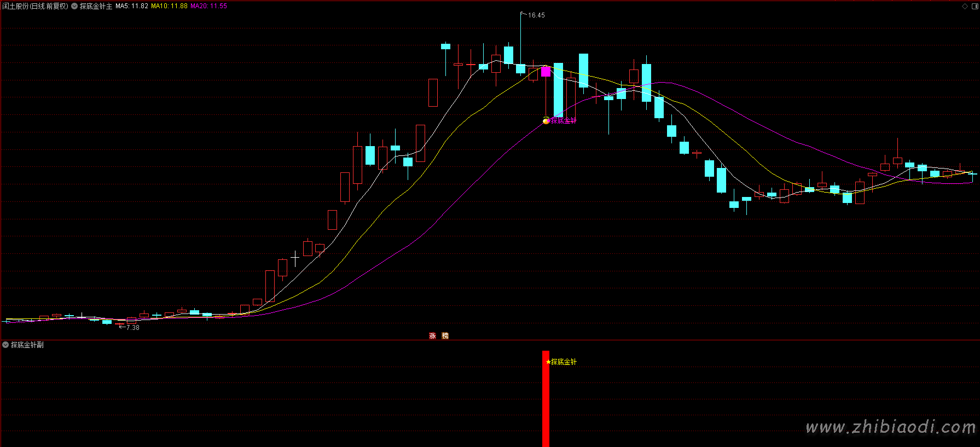
Task: Click the red signal bar in lower panel
Action: [x=546, y=399]
